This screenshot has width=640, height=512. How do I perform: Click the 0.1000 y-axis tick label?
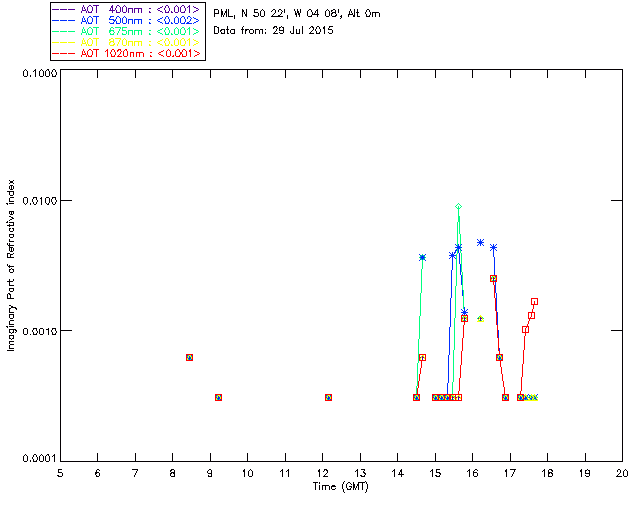coord(39,73)
